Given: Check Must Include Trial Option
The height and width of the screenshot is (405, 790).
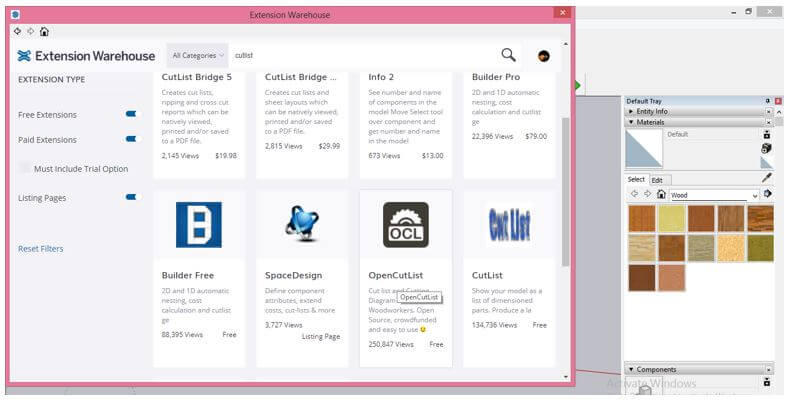Looking at the screenshot, I should pyautogui.click(x=25, y=168).
